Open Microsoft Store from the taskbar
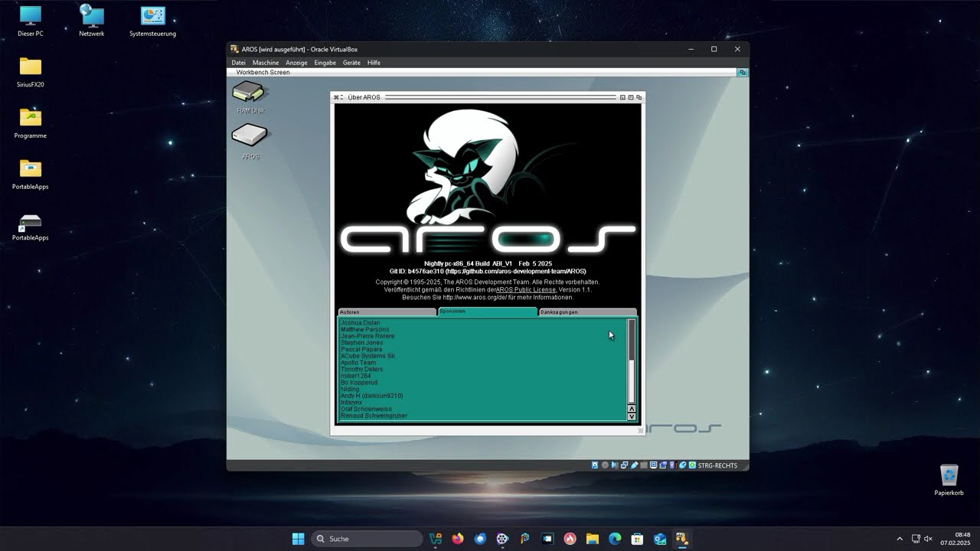This screenshot has height=551, width=980. coord(637,539)
